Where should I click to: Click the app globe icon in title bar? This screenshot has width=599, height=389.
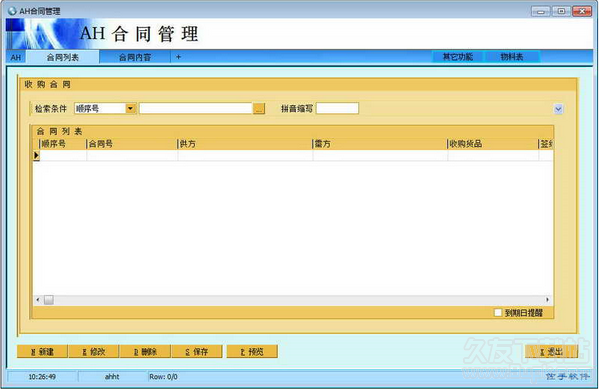[x=12, y=11]
